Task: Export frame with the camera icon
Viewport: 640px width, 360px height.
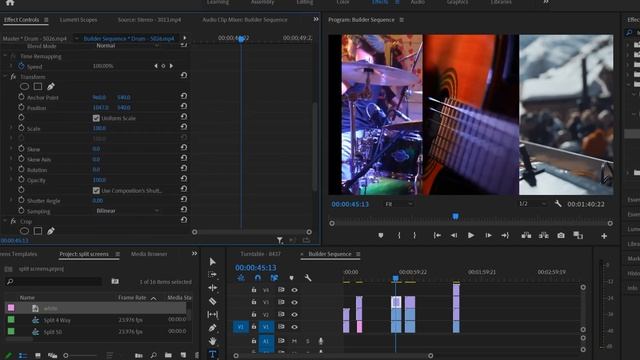Action: [x=561, y=236]
